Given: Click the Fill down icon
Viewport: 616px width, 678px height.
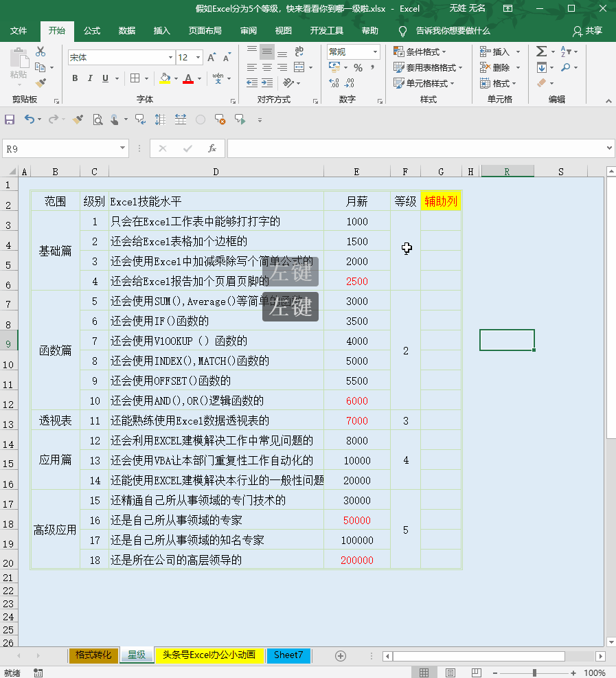Looking at the screenshot, I should pyautogui.click(x=542, y=67).
